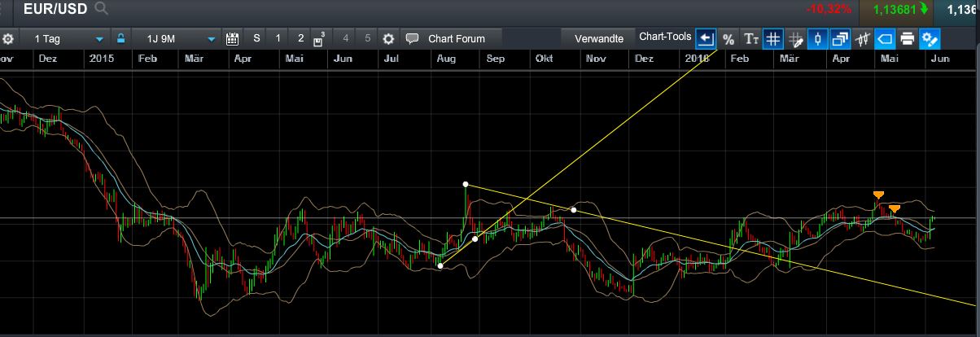
Task: Select the second orange marker on chart
Action: [895, 209]
